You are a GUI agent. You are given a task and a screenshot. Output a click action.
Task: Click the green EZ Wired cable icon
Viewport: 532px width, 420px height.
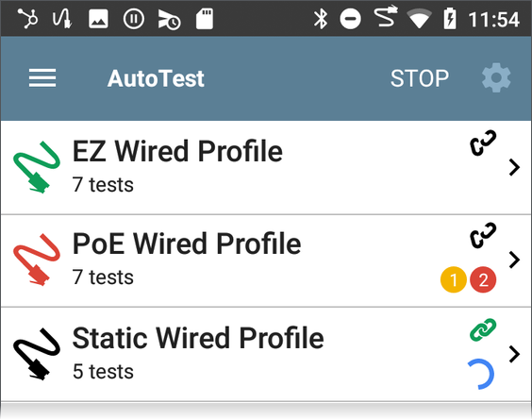[x=37, y=167]
